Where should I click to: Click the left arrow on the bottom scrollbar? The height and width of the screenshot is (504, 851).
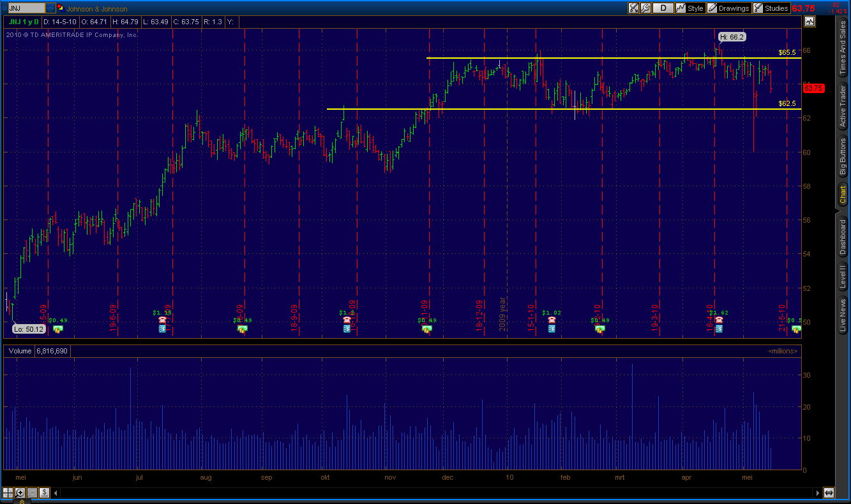click(55, 493)
